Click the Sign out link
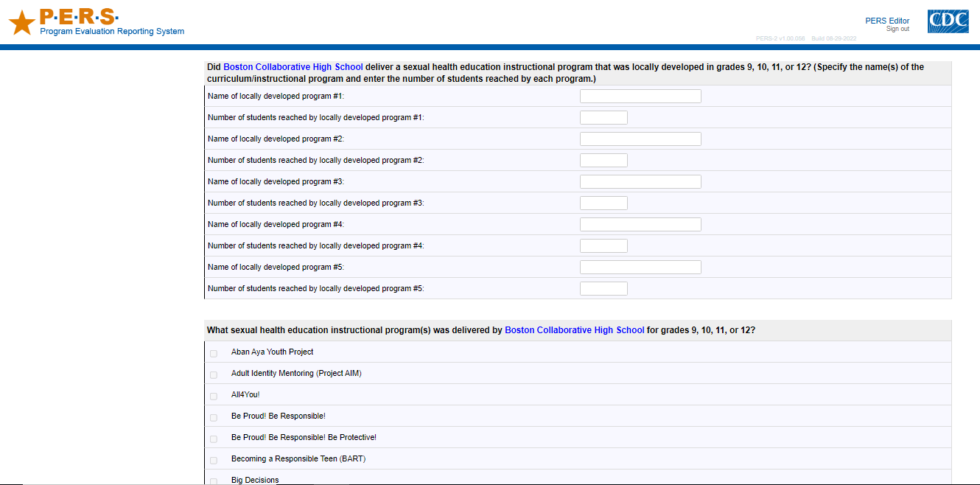Screen dimensions: 980x485 897,29
